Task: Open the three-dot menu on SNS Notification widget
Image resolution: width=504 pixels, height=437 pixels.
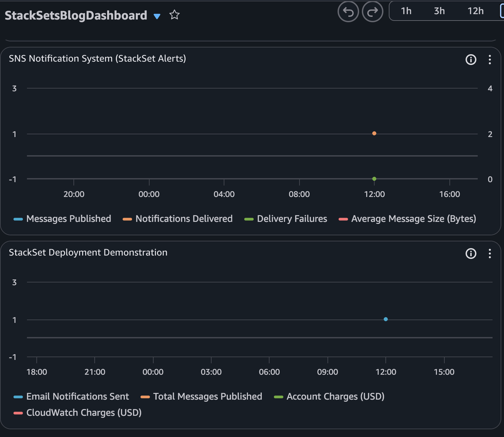Action: point(490,60)
